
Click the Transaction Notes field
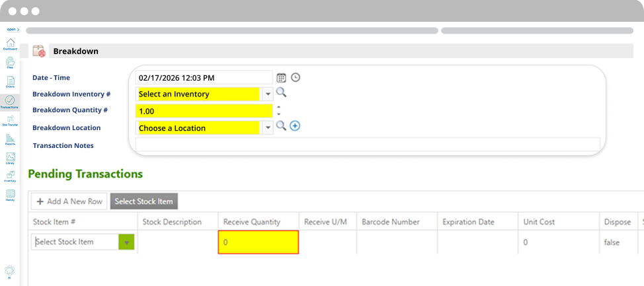(x=368, y=145)
